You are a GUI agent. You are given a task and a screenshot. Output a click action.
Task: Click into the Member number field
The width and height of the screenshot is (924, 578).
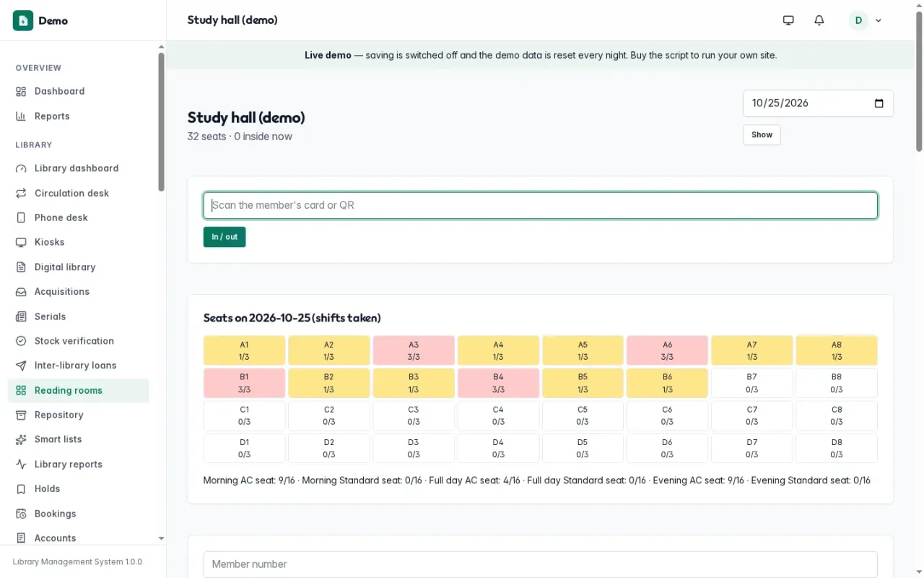click(541, 564)
